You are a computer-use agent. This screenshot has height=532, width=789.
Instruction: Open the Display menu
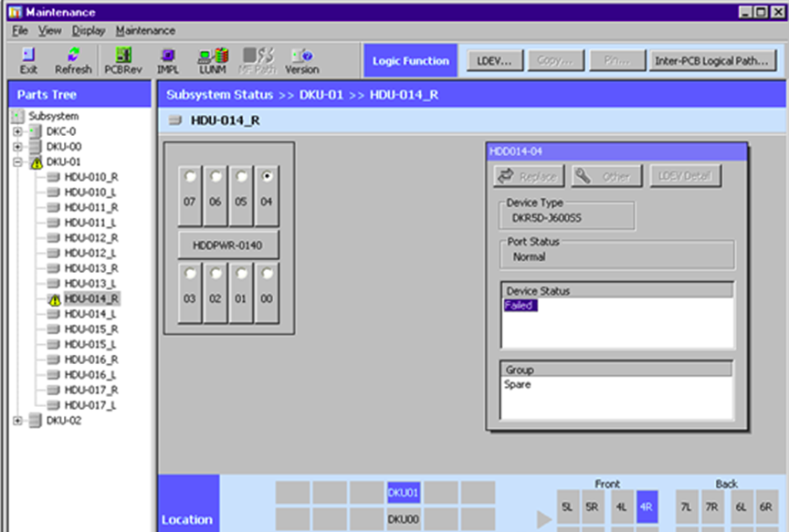pyautogui.click(x=89, y=30)
